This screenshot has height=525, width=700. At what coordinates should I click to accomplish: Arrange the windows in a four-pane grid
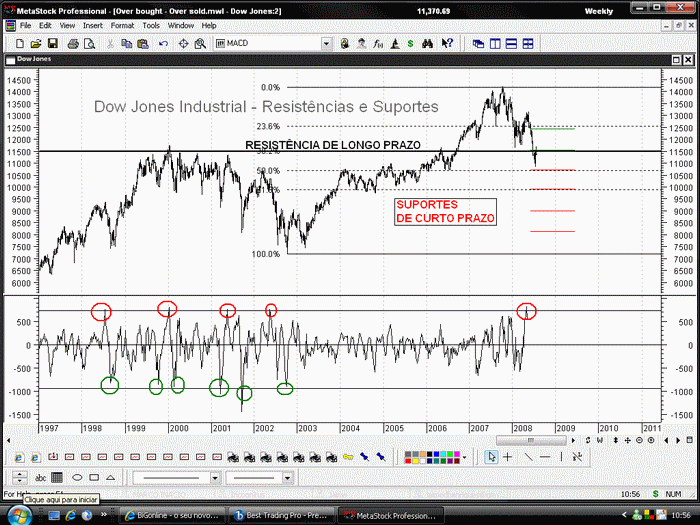click(x=528, y=43)
